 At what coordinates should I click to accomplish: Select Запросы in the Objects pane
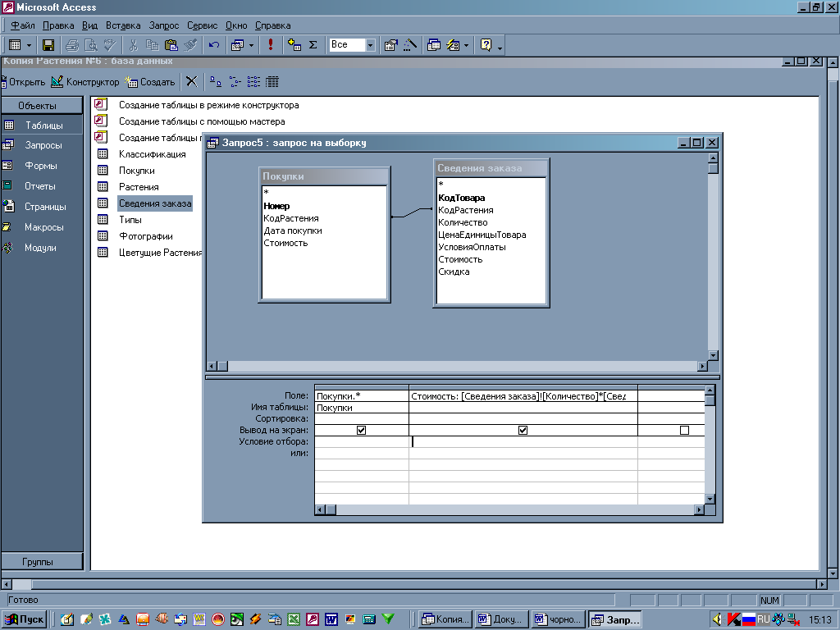click(x=42, y=145)
